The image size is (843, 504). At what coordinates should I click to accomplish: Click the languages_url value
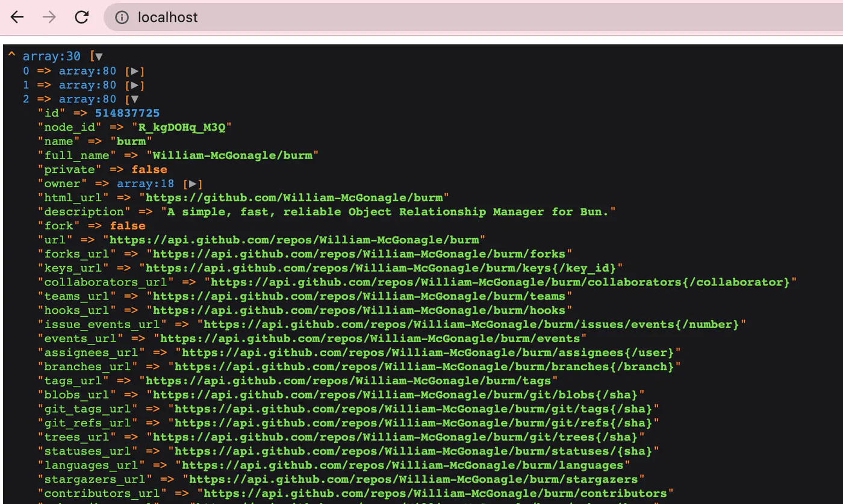click(403, 465)
